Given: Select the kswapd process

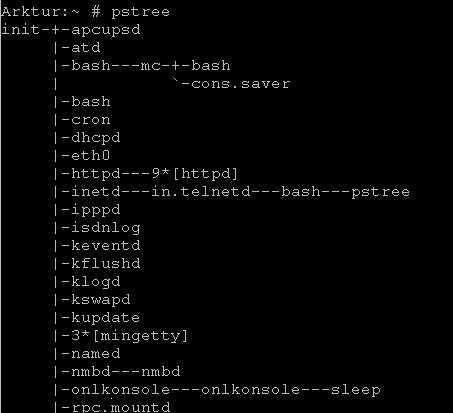Looking at the screenshot, I should [101, 300].
